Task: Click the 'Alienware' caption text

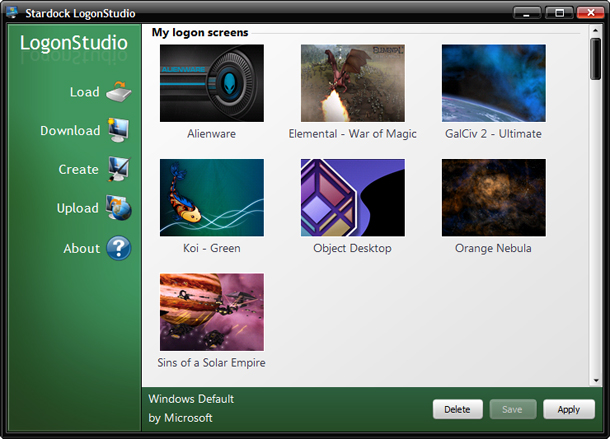Action: point(212,134)
